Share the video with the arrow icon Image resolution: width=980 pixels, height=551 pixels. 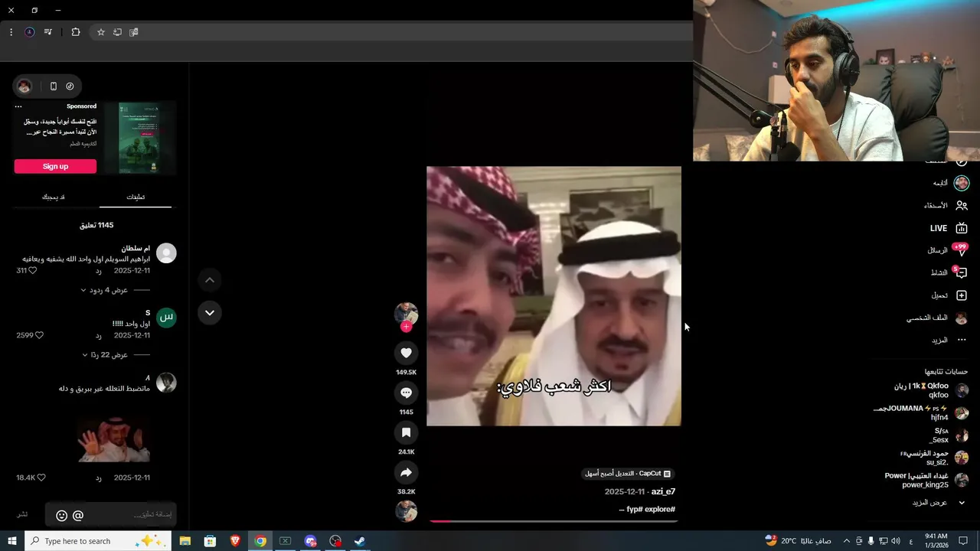coord(406,472)
